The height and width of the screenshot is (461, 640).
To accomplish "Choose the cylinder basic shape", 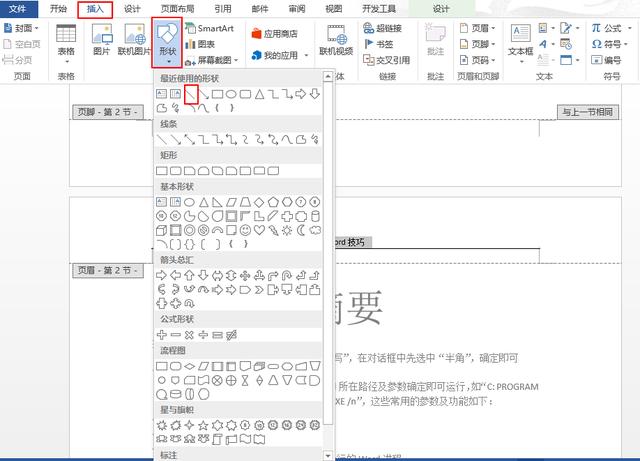I will 315,216.
